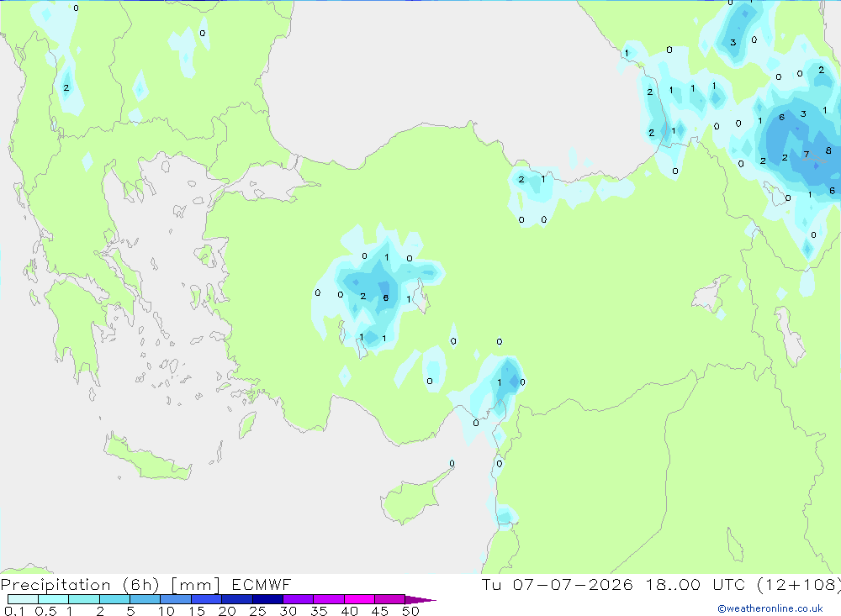The height and width of the screenshot is (616, 841).
Task: Click the 0.1–0.5 mm lightest cyan legend swatch
Action: coord(23,599)
